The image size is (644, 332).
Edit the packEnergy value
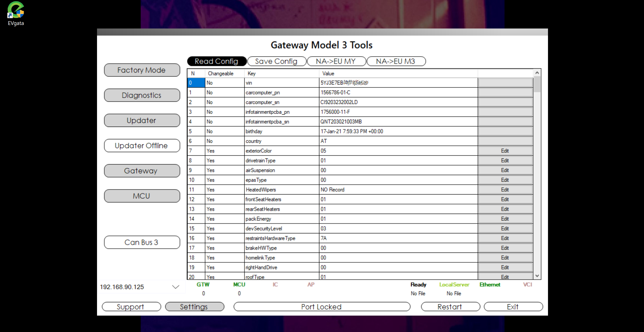505,219
